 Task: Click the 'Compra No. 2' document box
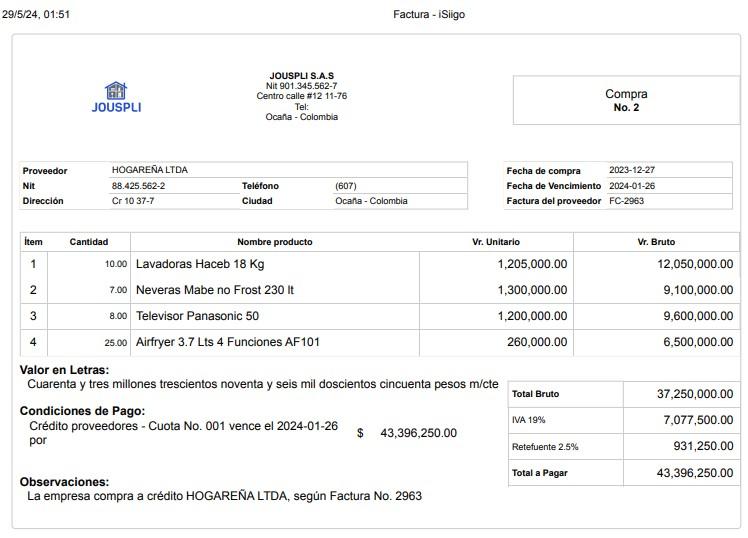[626, 100]
